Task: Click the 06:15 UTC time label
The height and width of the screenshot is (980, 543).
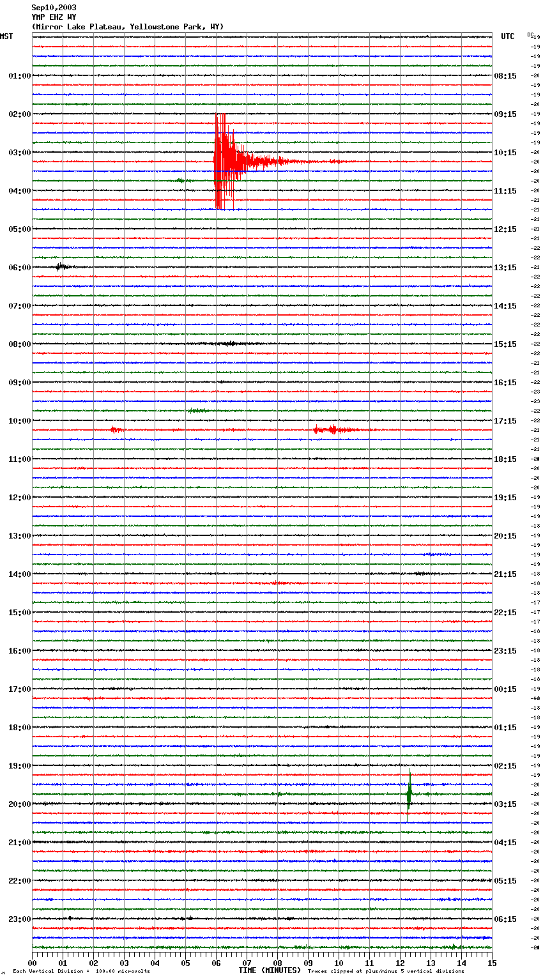Action: [x=505, y=919]
